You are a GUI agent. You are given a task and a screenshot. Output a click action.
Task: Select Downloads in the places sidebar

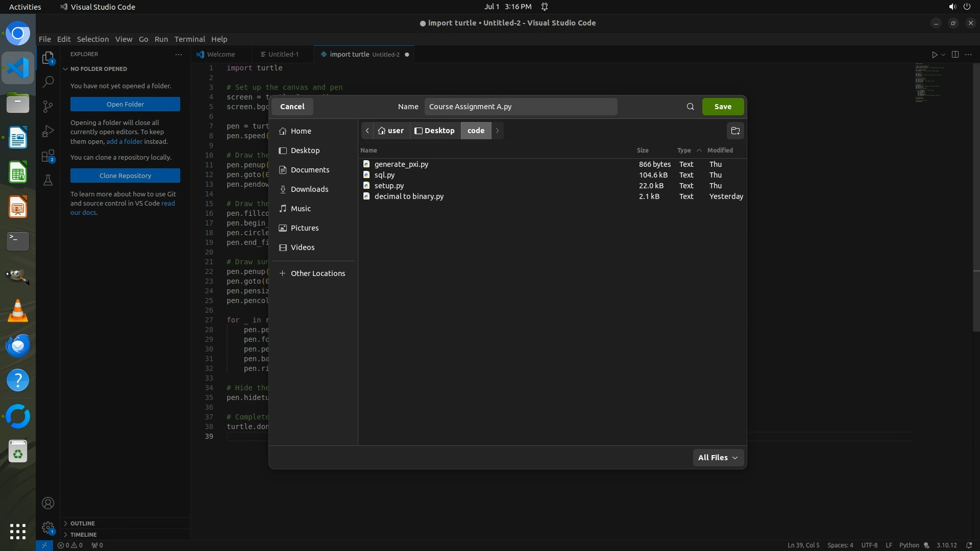[309, 189]
